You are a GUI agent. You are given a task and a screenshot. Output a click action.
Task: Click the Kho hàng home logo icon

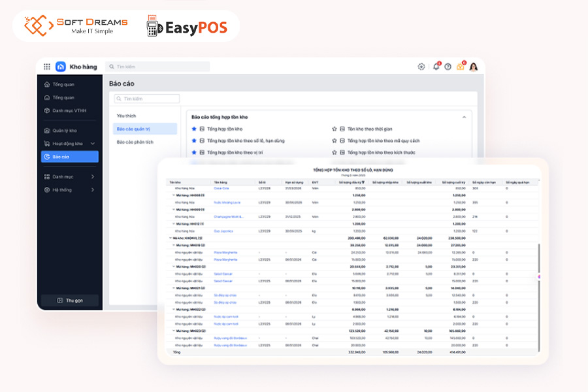click(x=61, y=67)
